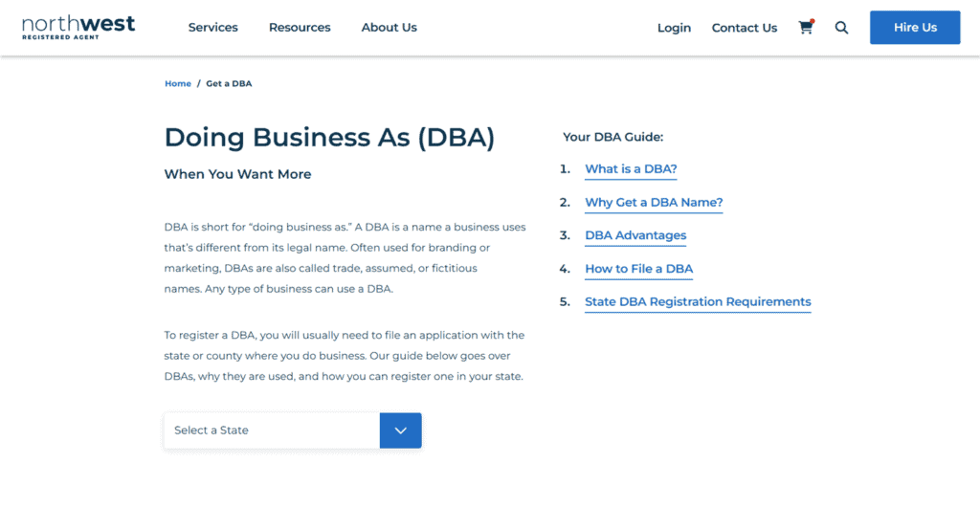
Task: Open 'How to File a DBA' link
Action: [638, 269]
